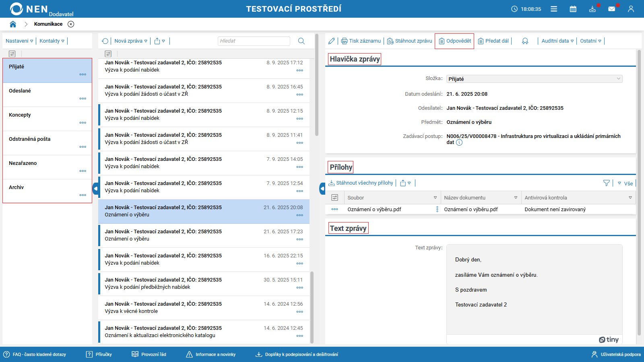The image size is (644, 362).
Task: Open the user profile icon
Action: [x=631, y=9]
